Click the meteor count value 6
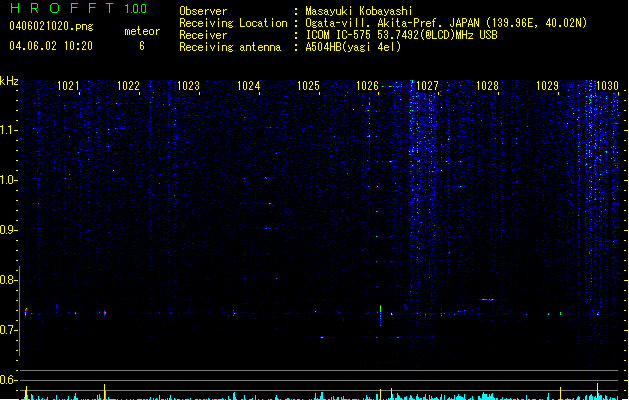 coord(142,46)
